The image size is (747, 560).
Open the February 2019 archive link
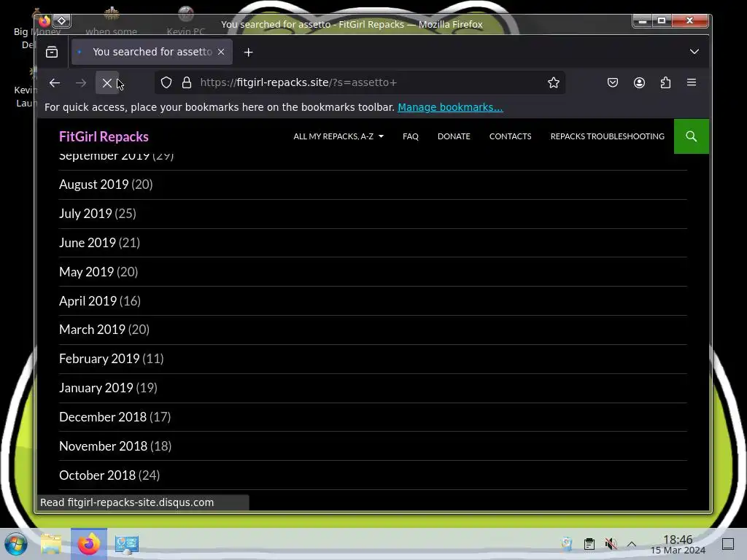[x=99, y=359]
